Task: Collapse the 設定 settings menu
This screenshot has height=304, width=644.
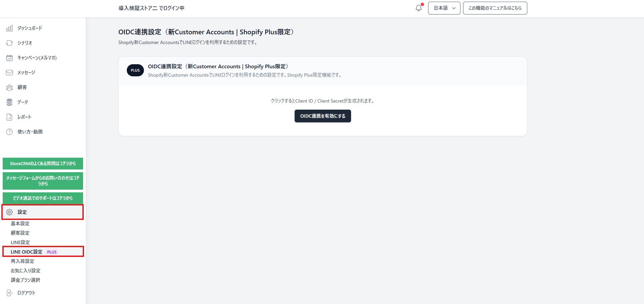Action: point(43,212)
